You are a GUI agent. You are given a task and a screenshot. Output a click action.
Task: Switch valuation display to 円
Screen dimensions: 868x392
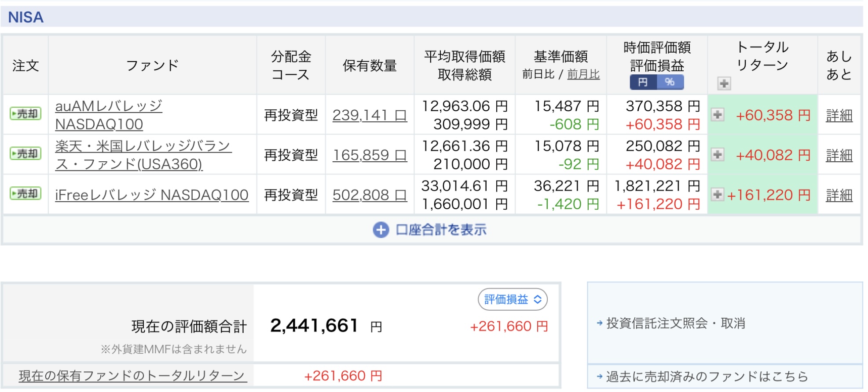coord(643,82)
